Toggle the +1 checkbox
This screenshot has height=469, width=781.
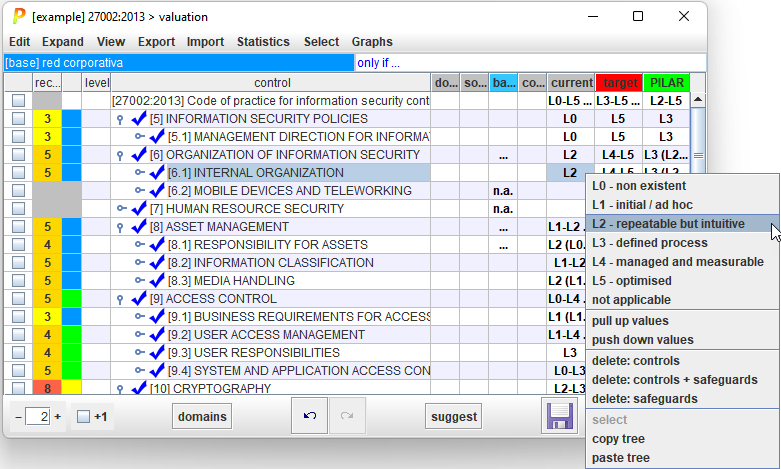(x=83, y=416)
